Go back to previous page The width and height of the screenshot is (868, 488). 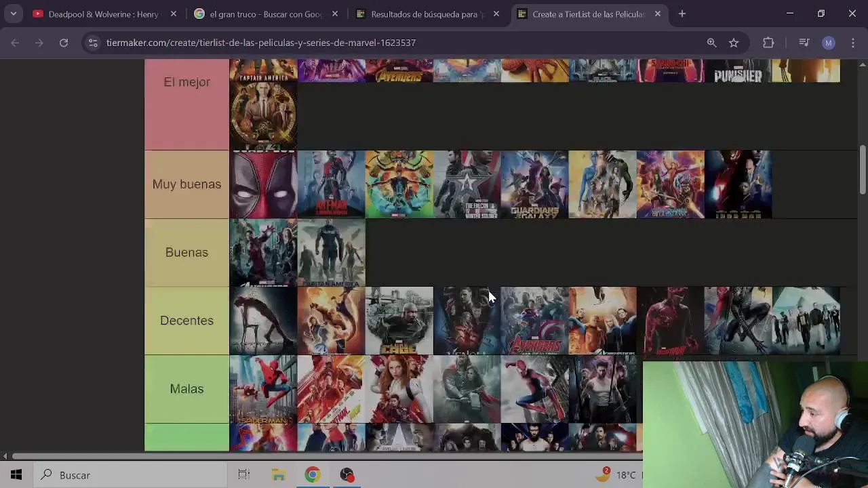[15, 43]
